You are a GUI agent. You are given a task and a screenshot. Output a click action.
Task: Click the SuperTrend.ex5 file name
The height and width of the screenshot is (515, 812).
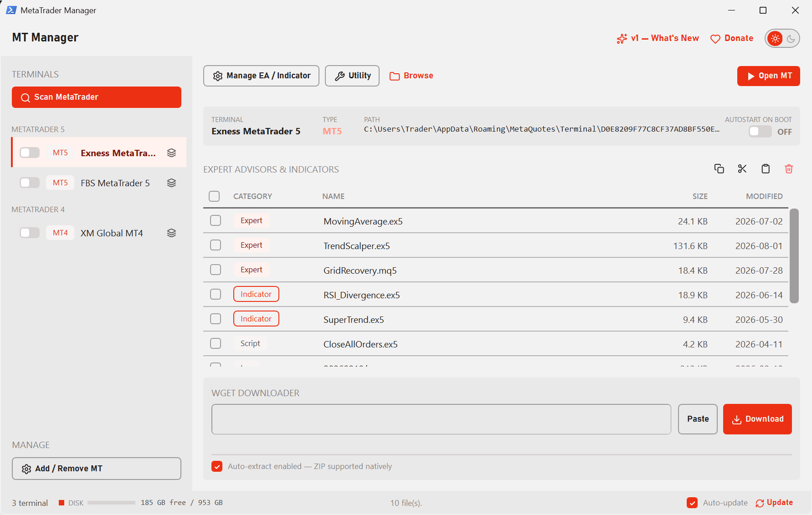point(354,320)
